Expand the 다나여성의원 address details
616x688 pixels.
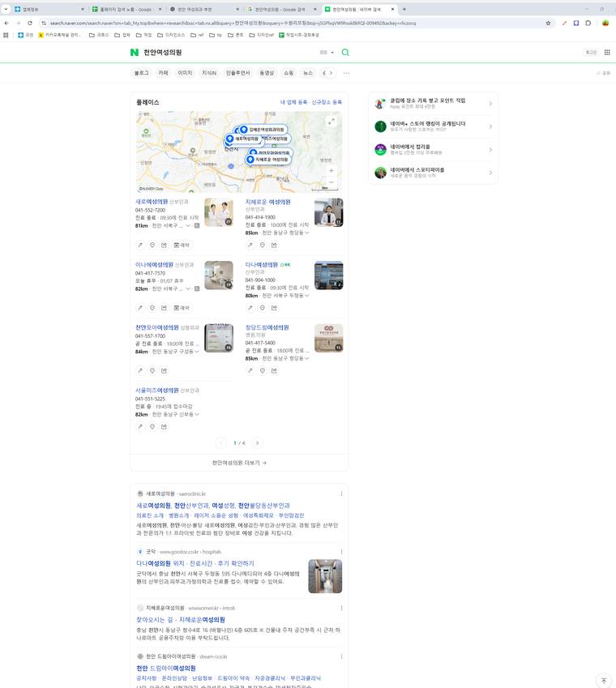click(x=306, y=296)
